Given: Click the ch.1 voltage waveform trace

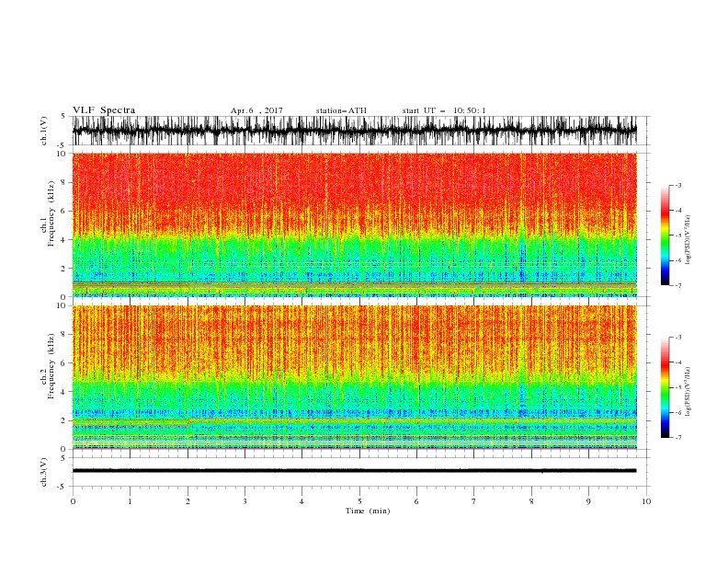Looking at the screenshot, I should point(354,131).
